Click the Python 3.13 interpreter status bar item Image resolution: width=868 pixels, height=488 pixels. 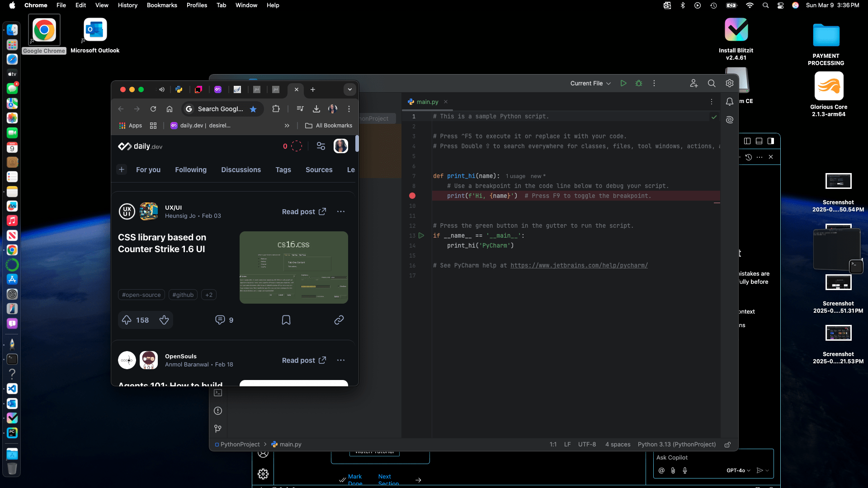(x=677, y=444)
